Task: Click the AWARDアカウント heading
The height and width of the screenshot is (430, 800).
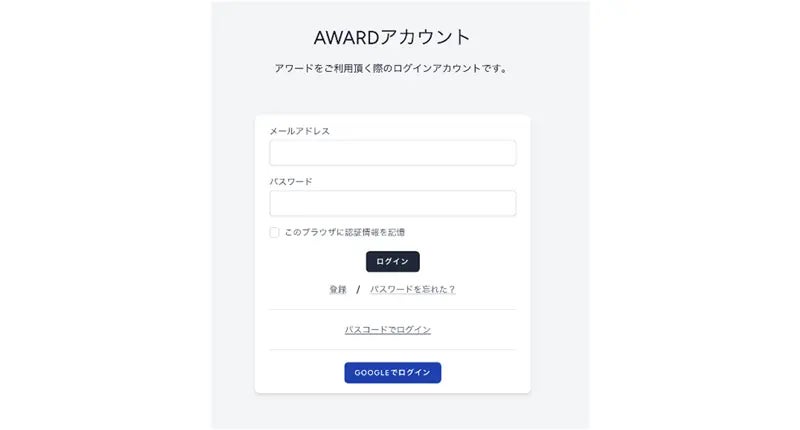Action: pos(392,37)
